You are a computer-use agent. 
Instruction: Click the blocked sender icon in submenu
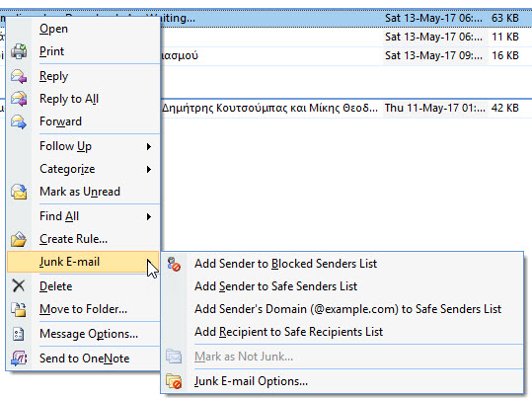(x=174, y=264)
